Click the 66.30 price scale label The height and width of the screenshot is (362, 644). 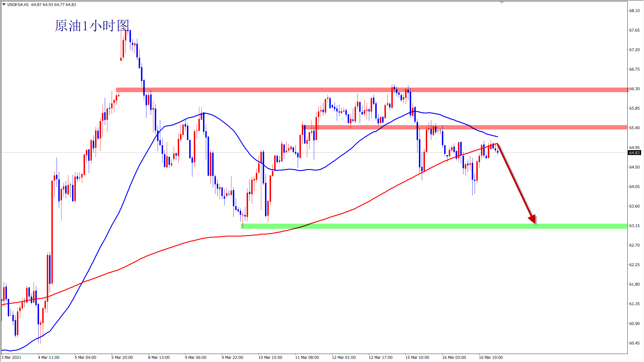tap(634, 89)
